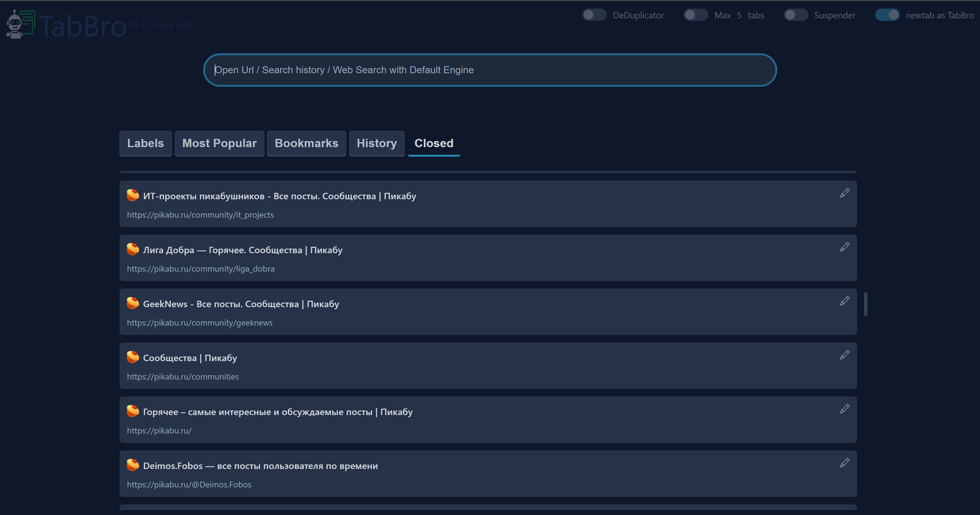Viewport: 980px width, 515px height.
Task: Enable the Suspender switch
Action: [x=796, y=15]
